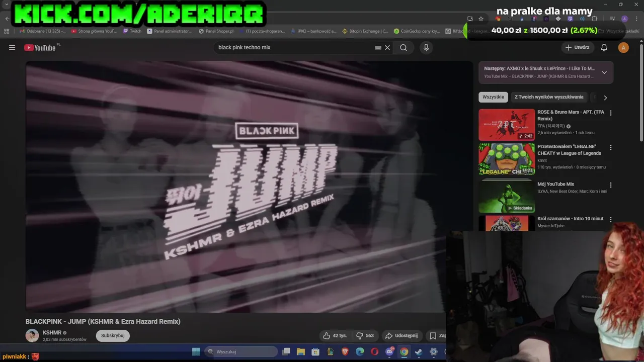Open the 'Strona główna YouT...' bookmark
644x362 pixels.
pyautogui.click(x=94, y=31)
